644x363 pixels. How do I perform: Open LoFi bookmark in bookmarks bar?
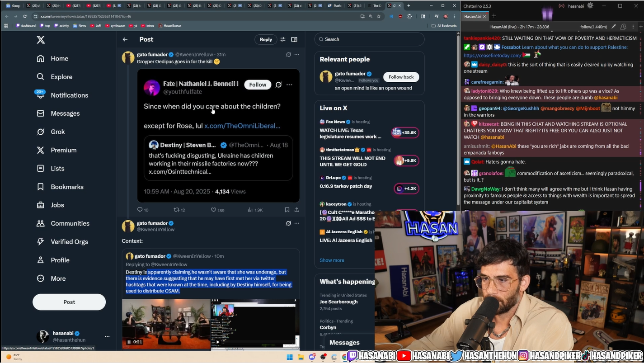coord(95,26)
